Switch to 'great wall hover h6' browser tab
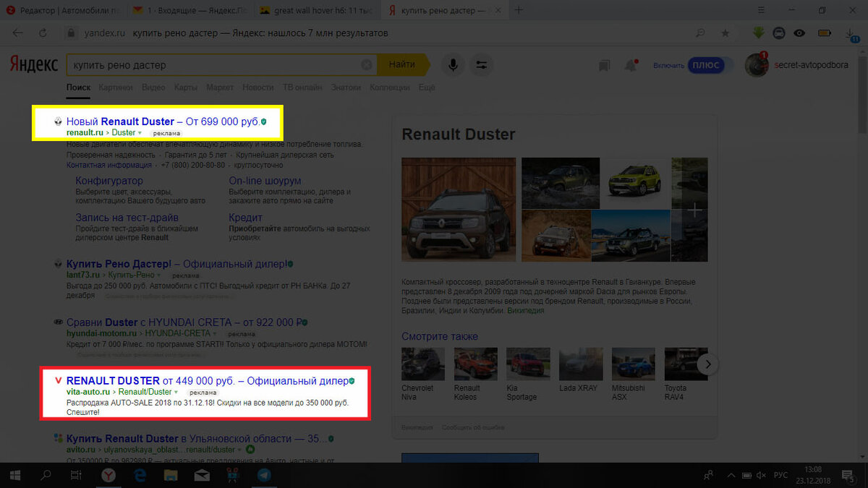 pyautogui.click(x=316, y=10)
